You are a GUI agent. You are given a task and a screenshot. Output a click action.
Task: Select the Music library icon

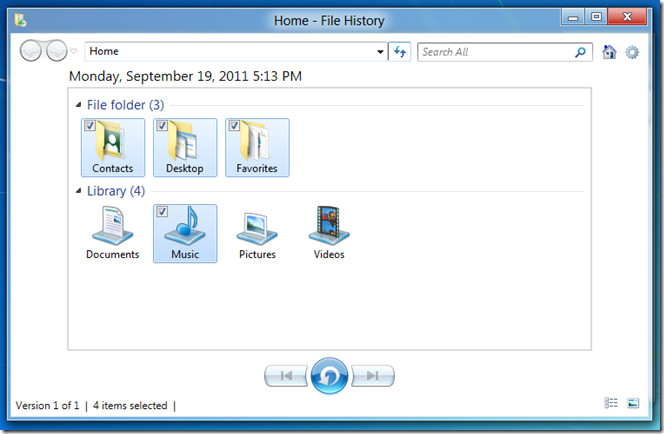(185, 233)
